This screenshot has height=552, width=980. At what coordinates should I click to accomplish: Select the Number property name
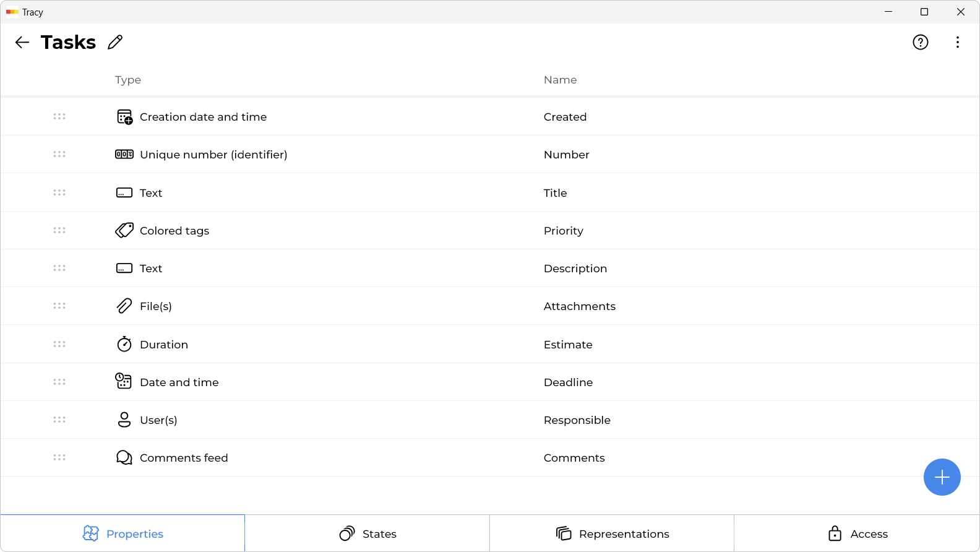coord(566,155)
